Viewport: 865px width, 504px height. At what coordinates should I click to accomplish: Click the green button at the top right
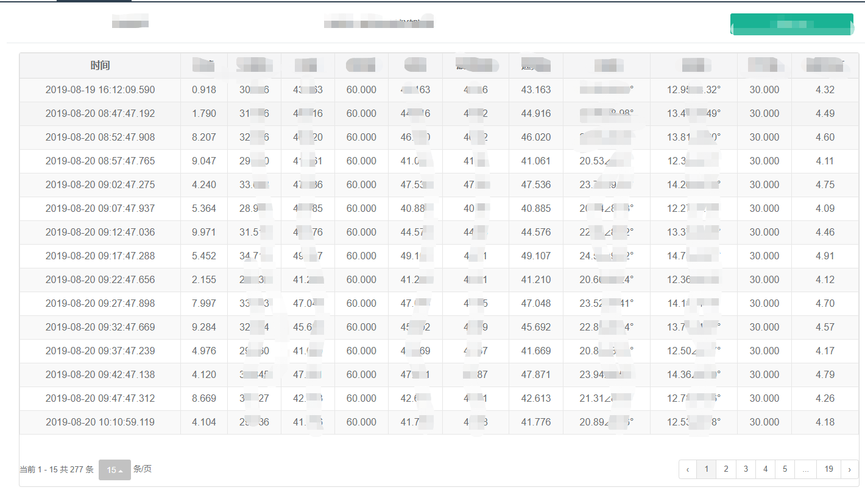tap(792, 24)
